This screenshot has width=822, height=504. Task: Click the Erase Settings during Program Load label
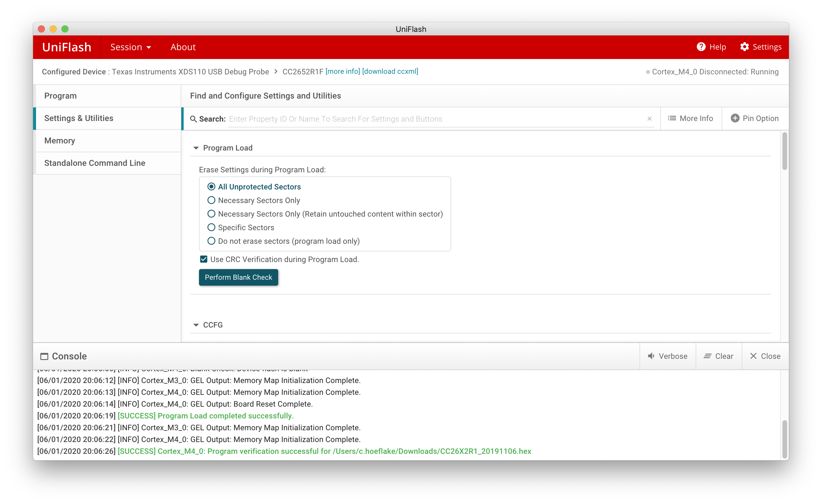click(x=262, y=170)
